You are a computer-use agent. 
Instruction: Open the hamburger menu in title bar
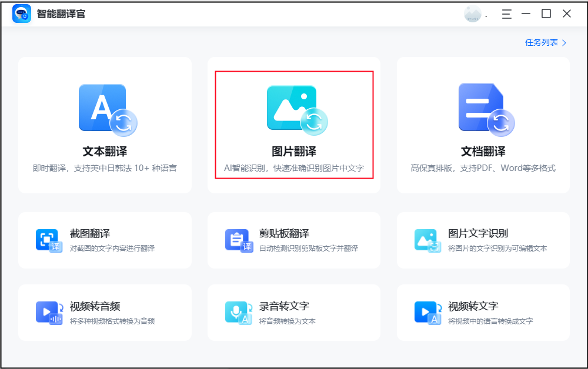click(506, 14)
